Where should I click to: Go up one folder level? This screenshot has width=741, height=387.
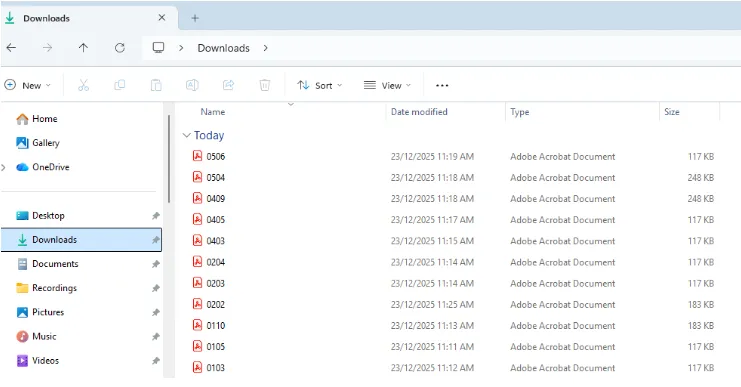83,48
